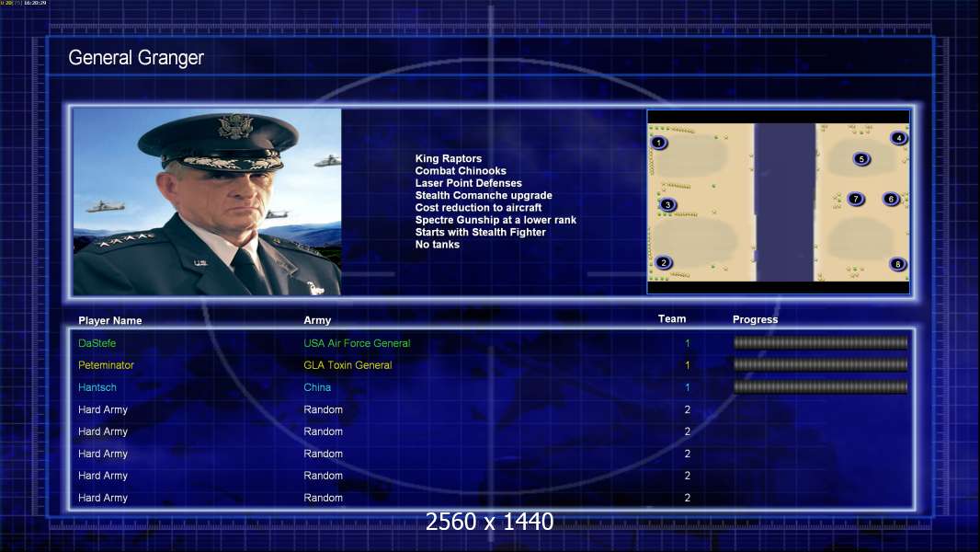Click 'USA Air Force General' army entry
This screenshot has height=552, width=980.
point(357,343)
